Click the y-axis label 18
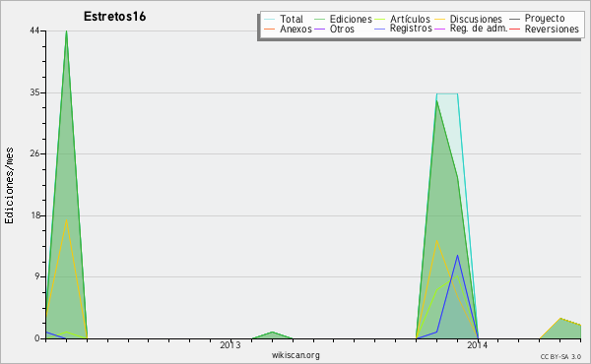The height and width of the screenshot is (364, 591). [x=34, y=215]
